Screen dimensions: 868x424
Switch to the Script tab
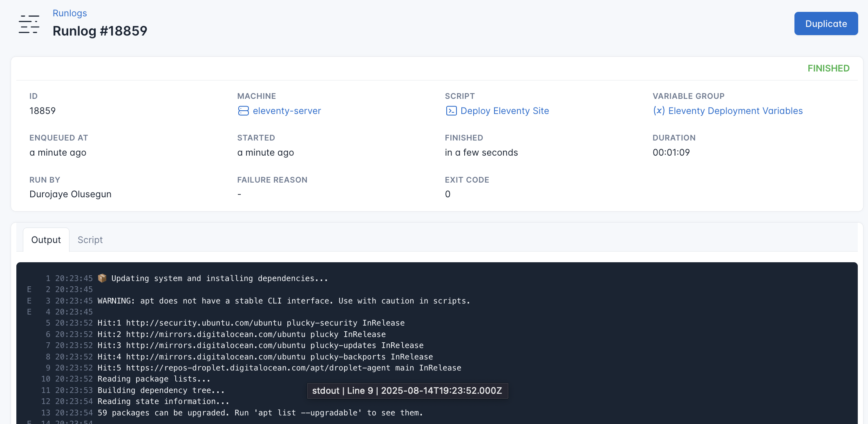(90, 240)
